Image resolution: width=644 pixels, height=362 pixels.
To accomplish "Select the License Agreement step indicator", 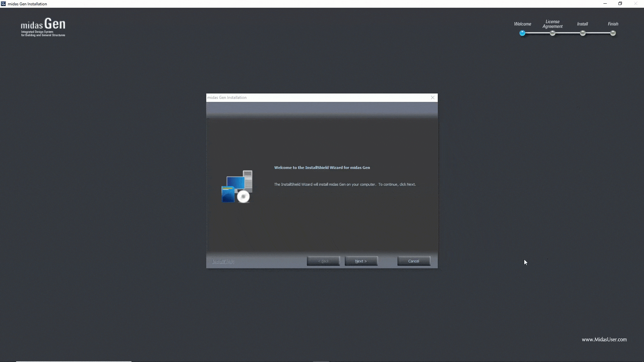I will (552, 33).
